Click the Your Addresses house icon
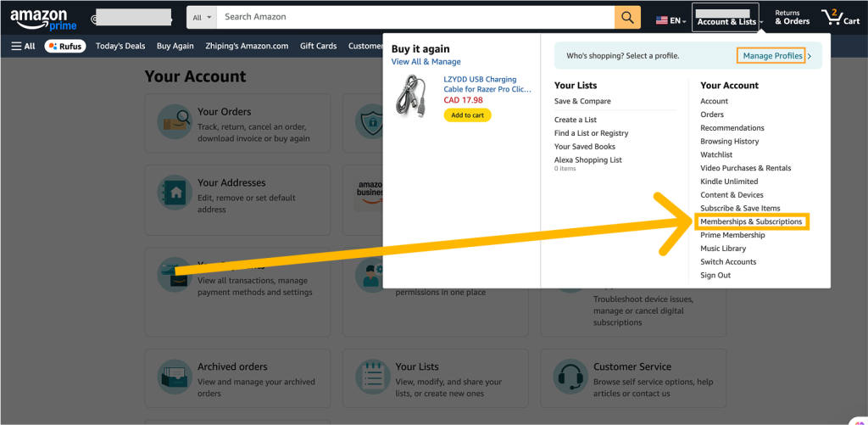This screenshot has width=868, height=425. point(174,193)
